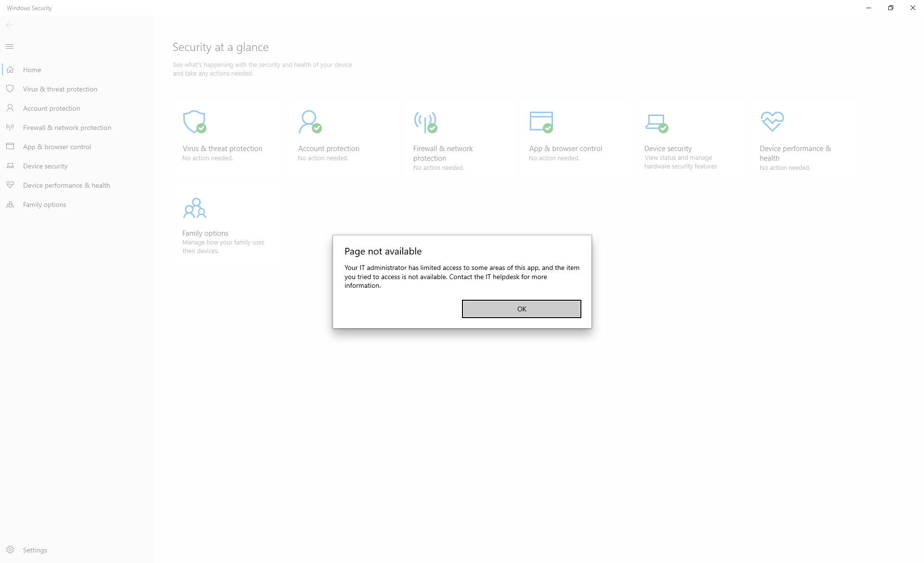Click the back arrow icon
This screenshot has width=924, height=563.
click(10, 25)
